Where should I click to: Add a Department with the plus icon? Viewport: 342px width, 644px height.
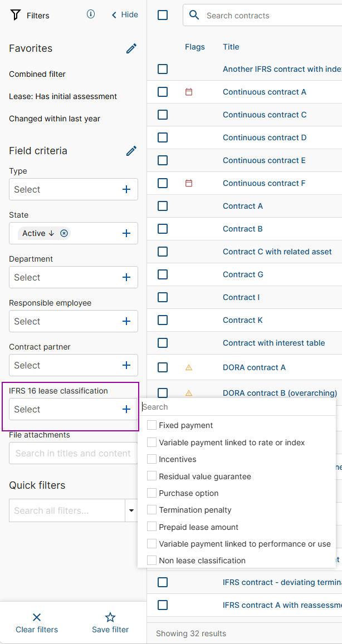tap(126, 277)
